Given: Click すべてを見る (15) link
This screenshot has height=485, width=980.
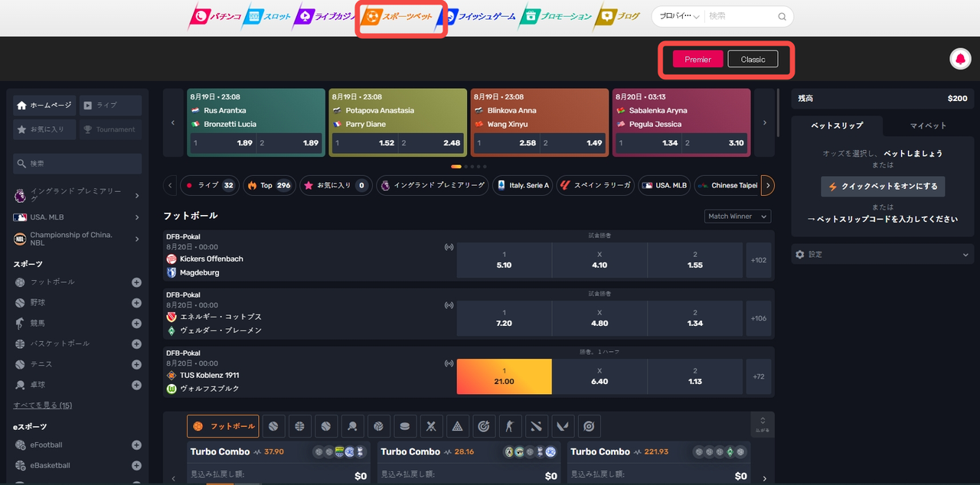Looking at the screenshot, I should tap(43, 405).
